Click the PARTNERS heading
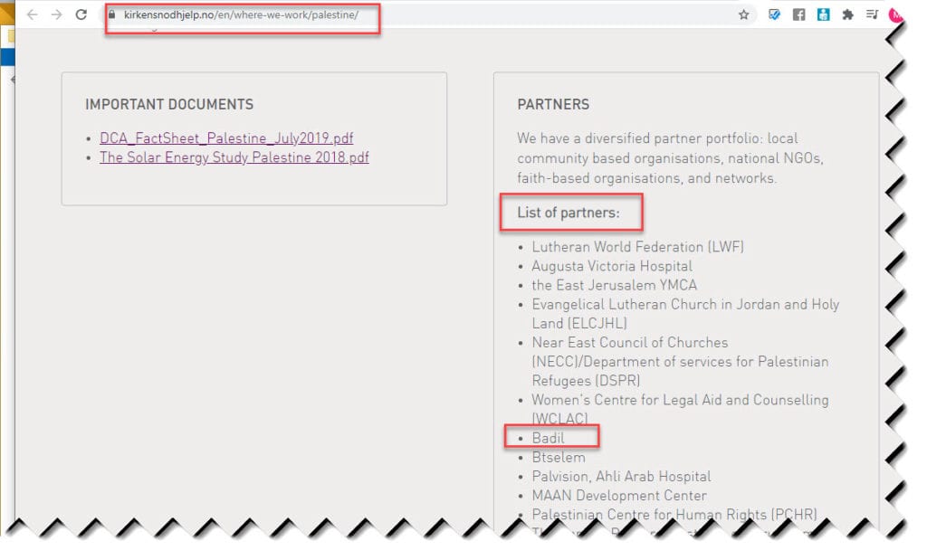The image size is (927, 560). pos(553,105)
